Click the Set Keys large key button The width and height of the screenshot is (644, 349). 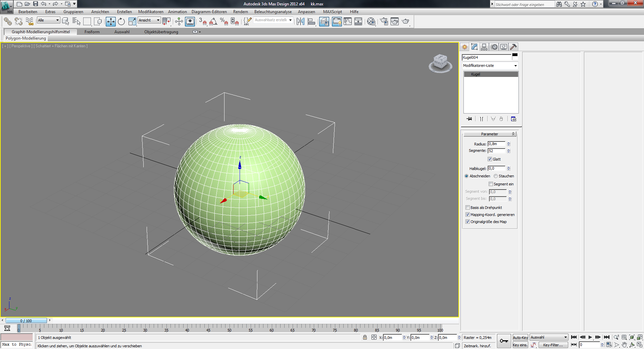(x=504, y=341)
